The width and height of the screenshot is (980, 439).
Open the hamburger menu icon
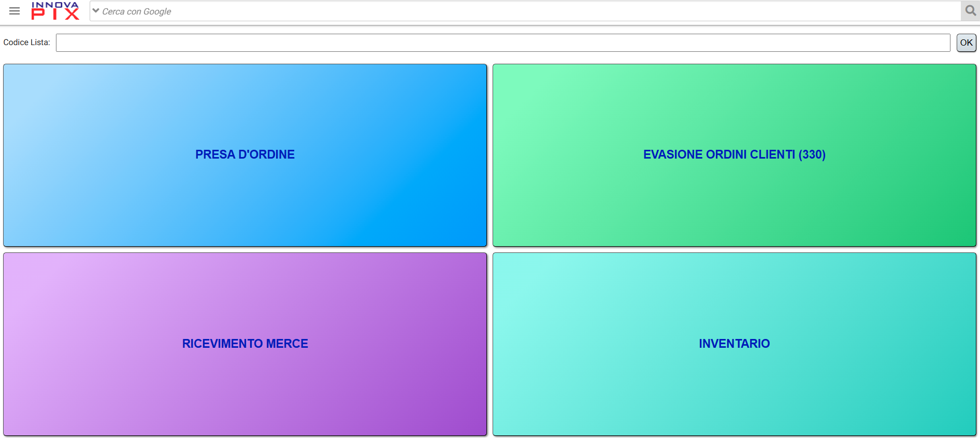(x=15, y=11)
